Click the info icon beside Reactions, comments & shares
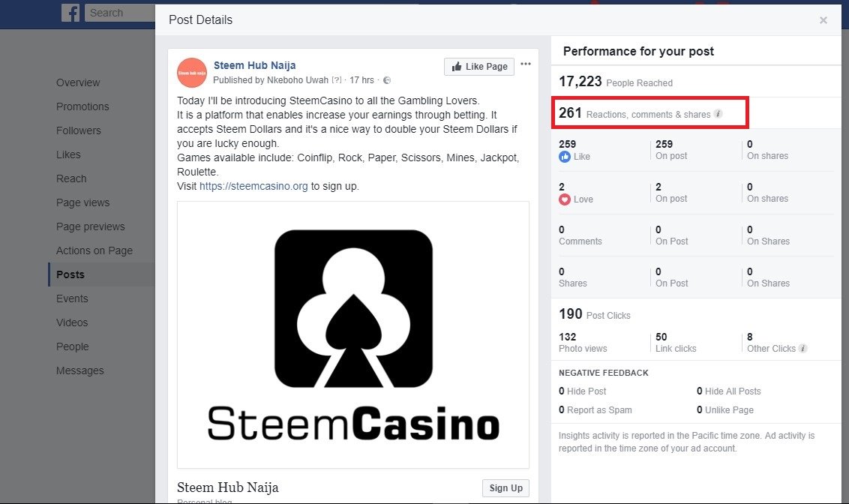The height and width of the screenshot is (504, 849). (718, 114)
